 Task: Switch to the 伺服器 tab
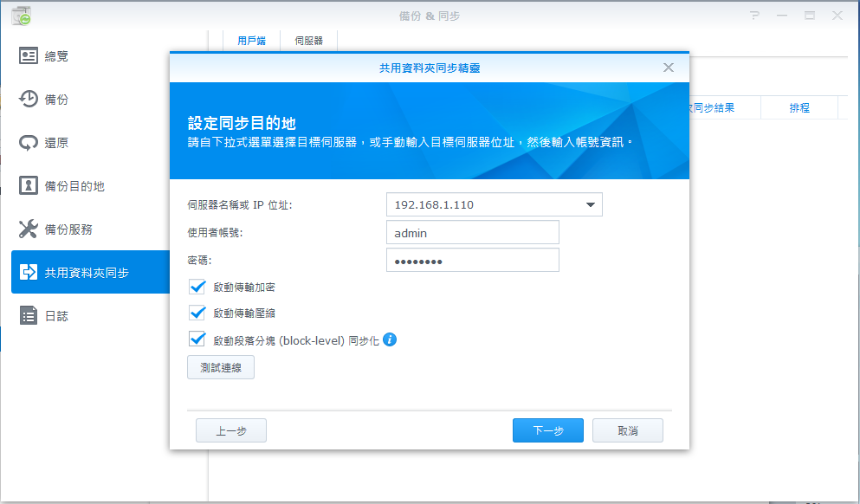click(x=308, y=41)
